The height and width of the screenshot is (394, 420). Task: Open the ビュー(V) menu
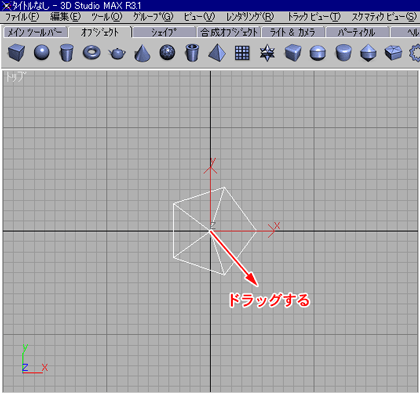(x=199, y=17)
